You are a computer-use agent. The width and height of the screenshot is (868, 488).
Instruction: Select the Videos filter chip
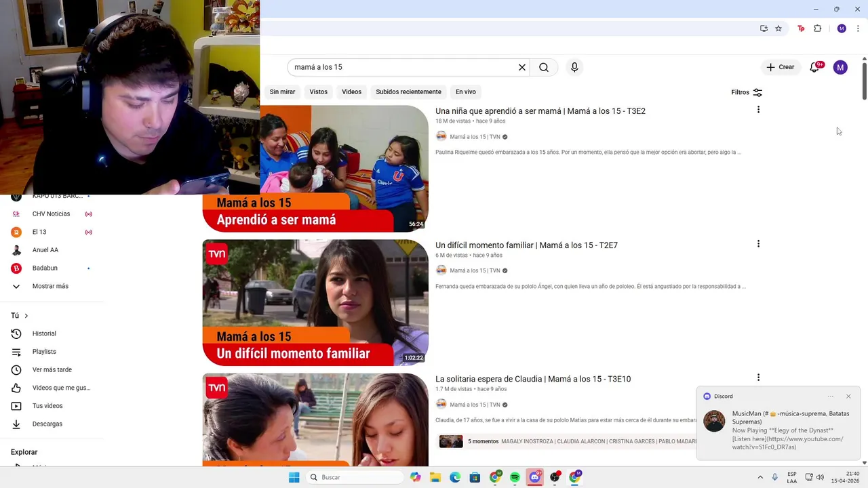[352, 91]
